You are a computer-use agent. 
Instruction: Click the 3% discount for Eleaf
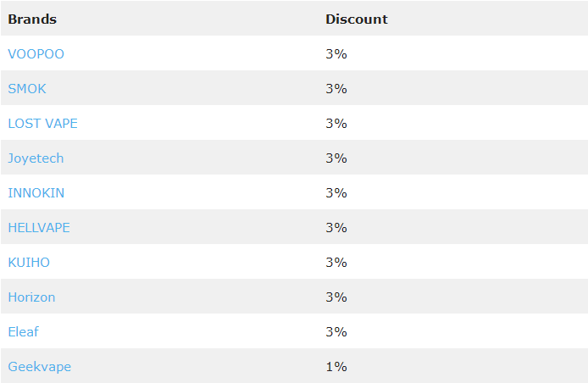[336, 331]
